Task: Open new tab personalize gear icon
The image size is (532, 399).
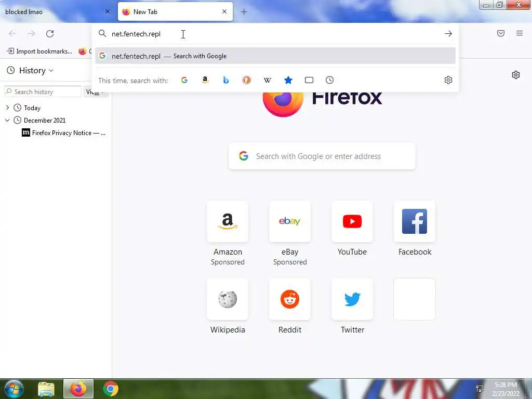Action: [516, 75]
